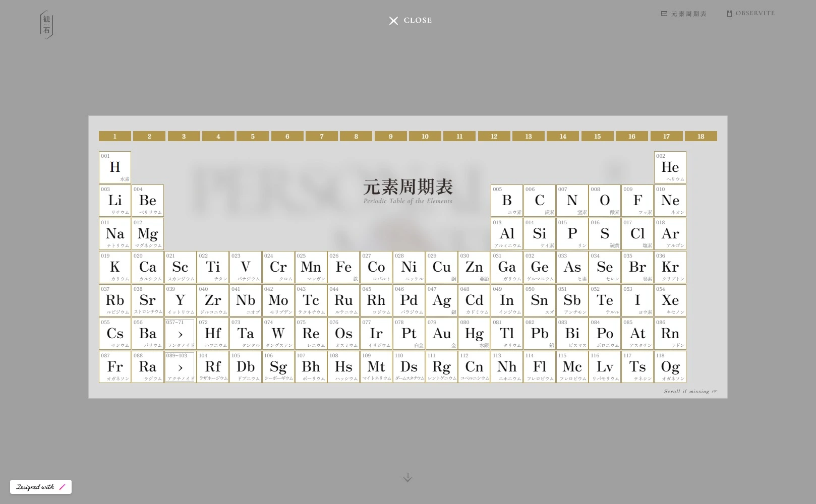Click the icon beside 元素周期表 in header
The height and width of the screenshot is (504, 816).
click(x=664, y=14)
